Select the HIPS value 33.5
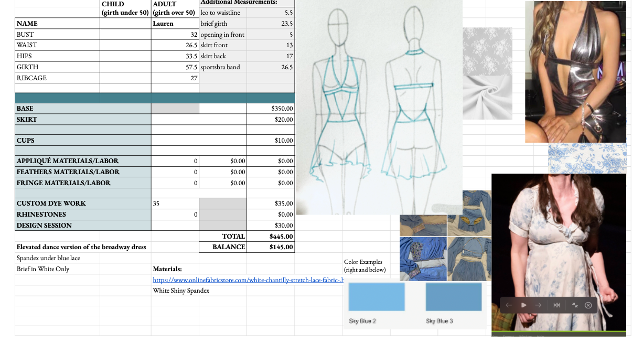This screenshot has height=364, width=643. 175,56
